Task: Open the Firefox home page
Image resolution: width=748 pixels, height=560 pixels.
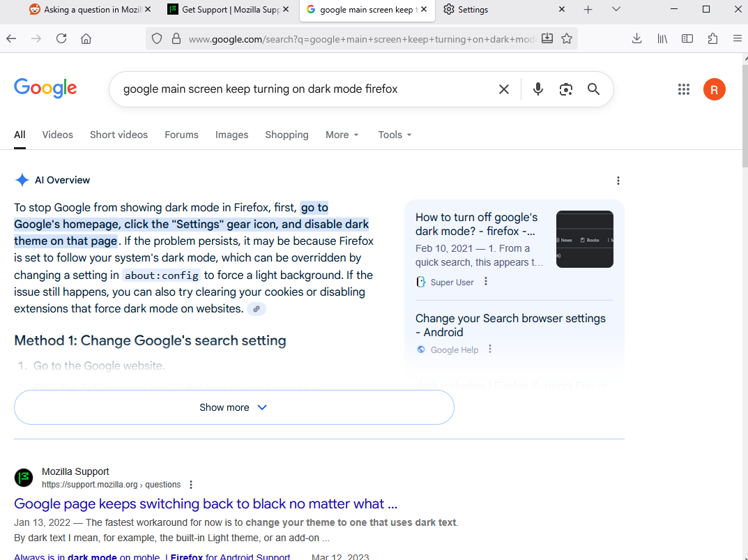Action: pos(86,38)
